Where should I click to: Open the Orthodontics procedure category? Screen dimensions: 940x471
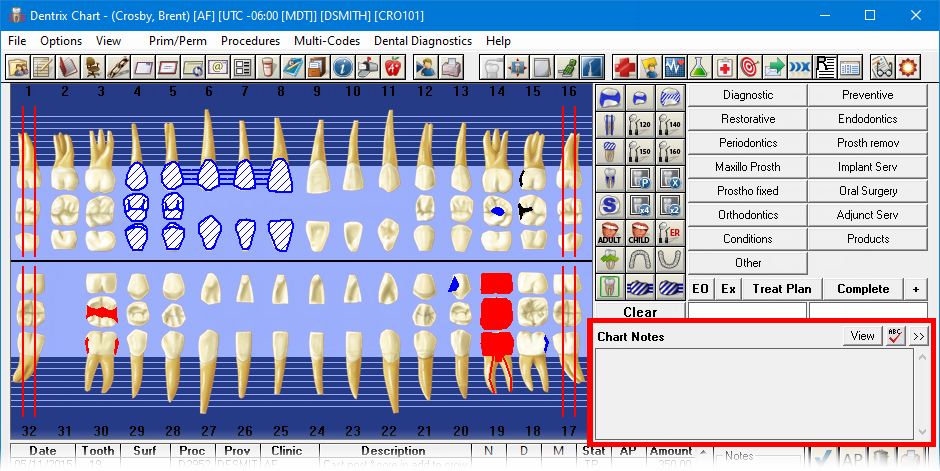(748, 215)
